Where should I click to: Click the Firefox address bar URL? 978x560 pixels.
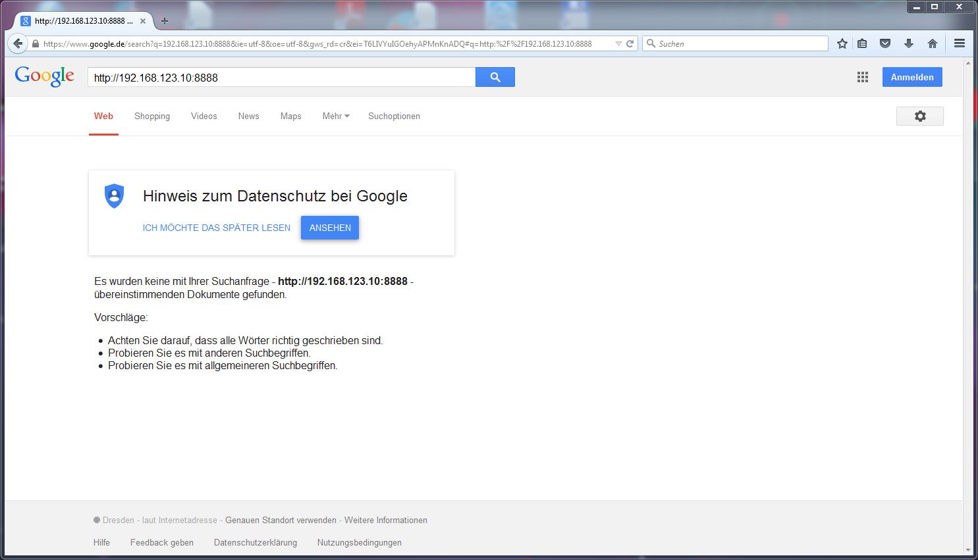pyautogui.click(x=317, y=44)
